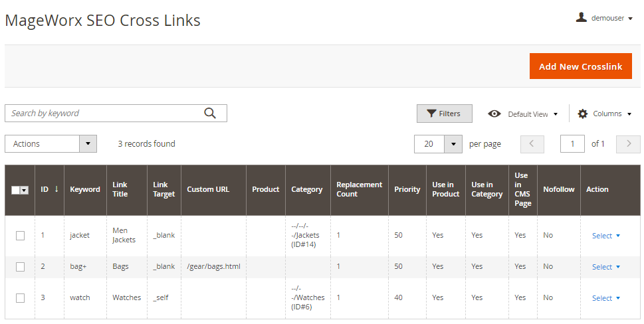This screenshot has height=324, width=644.
Task: Click Add New Crosslink button
Action: [580, 66]
